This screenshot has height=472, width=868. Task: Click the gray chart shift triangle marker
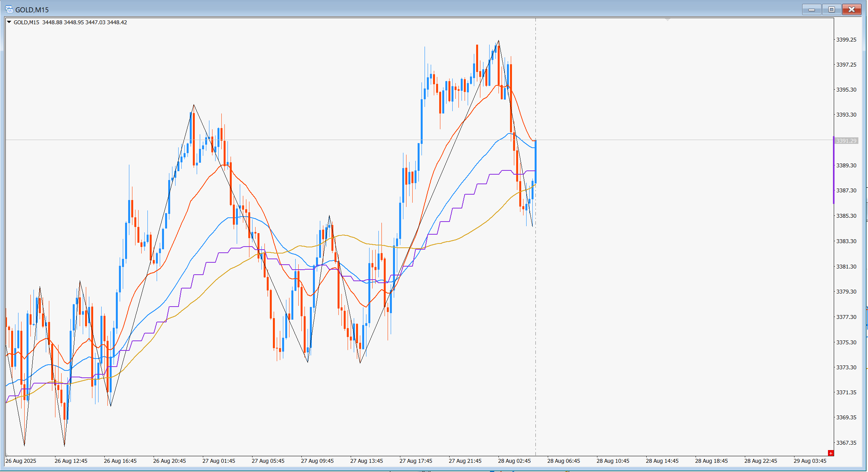[x=668, y=19]
